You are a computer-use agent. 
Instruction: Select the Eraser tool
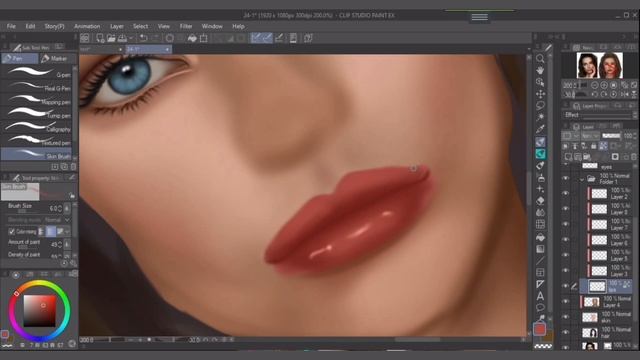pos(540,201)
